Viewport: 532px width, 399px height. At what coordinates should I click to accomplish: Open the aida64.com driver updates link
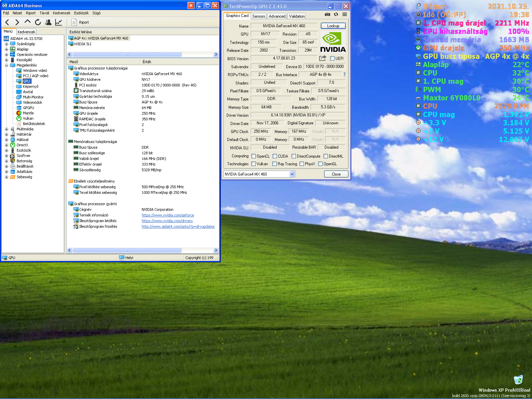click(x=178, y=226)
